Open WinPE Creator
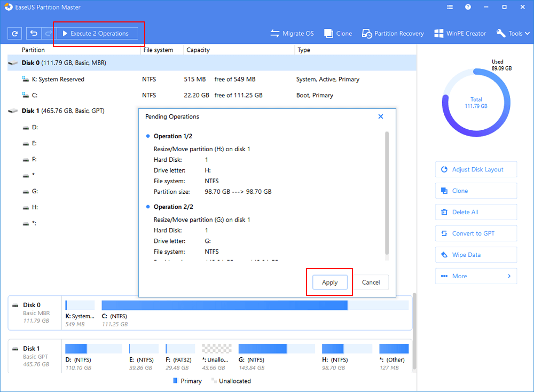The width and height of the screenshot is (534, 392). pos(460,34)
